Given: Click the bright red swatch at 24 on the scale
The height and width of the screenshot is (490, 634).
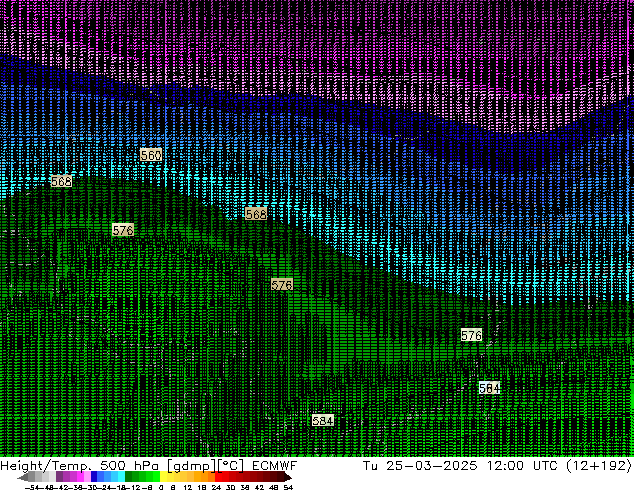Looking at the screenshot, I should (218, 477).
